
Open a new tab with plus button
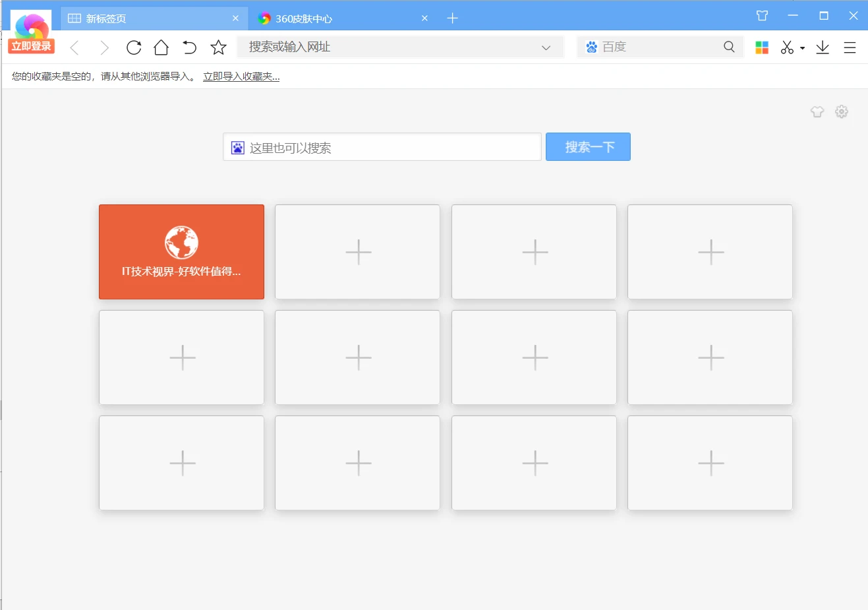pyautogui.click(x=452, y=18)
